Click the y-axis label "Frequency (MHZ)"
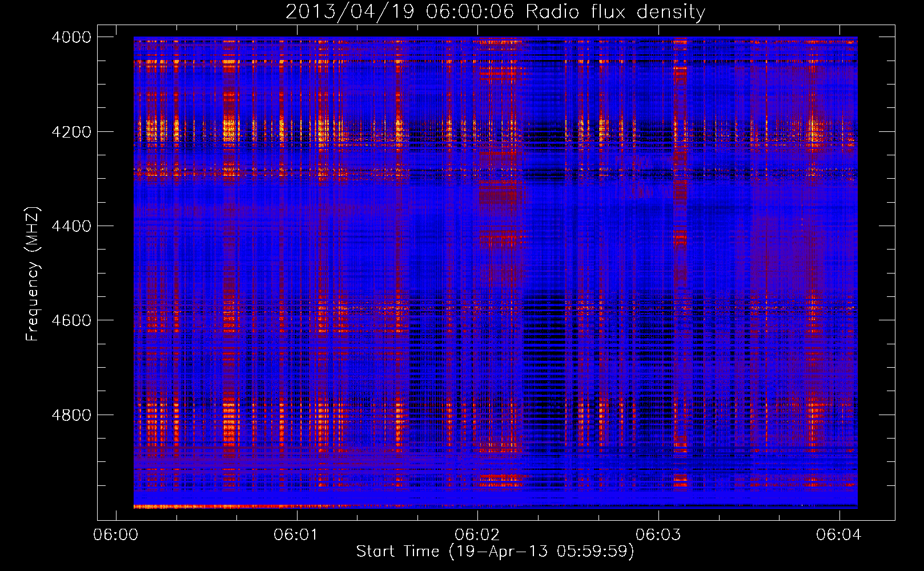The width and height of the screenshot is (924, 571). (33, 274)
